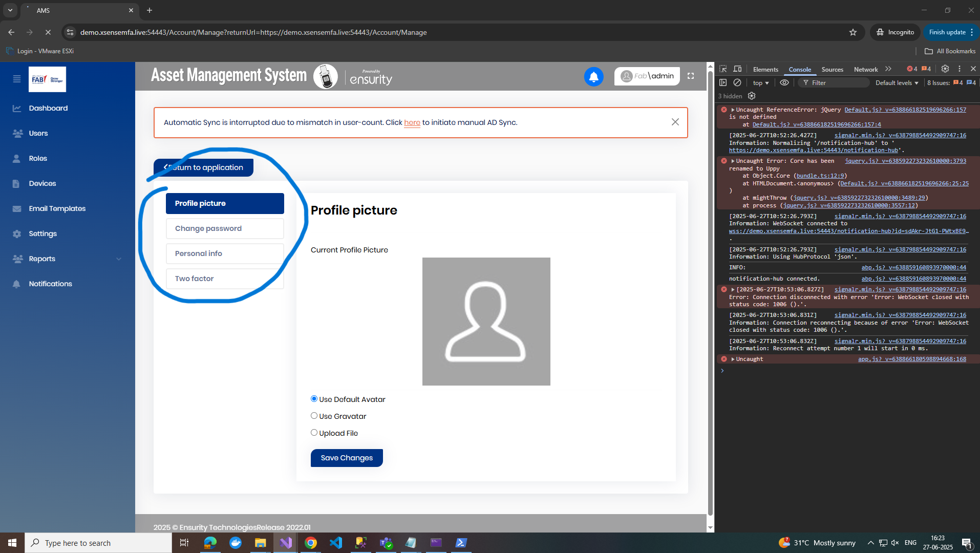980x553 pixels.
Task: Open the Default levels dropdown
Action: pyautogui.click(x=897, y=83)
